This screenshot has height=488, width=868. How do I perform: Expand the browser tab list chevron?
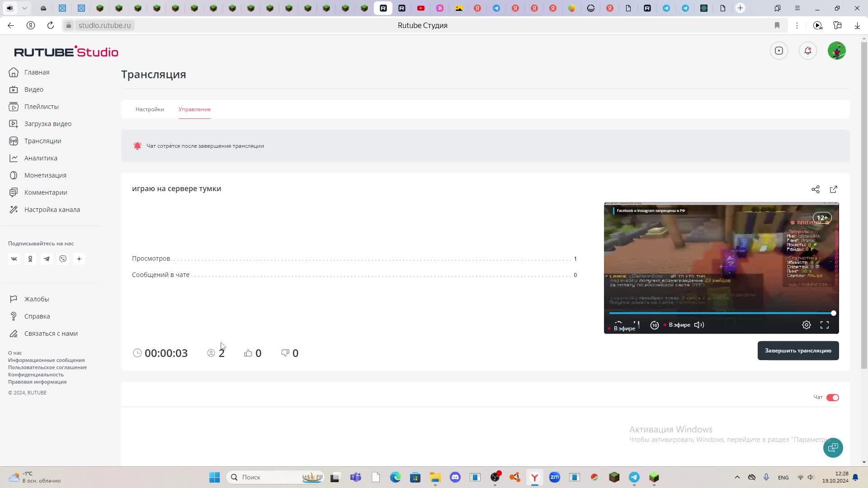(x=24, y=8)
